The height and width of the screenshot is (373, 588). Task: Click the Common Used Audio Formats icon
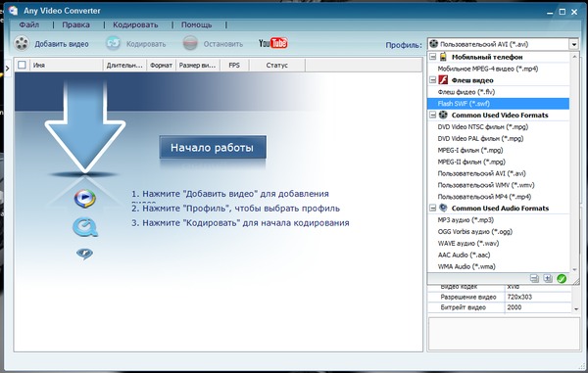coord(443,208)
